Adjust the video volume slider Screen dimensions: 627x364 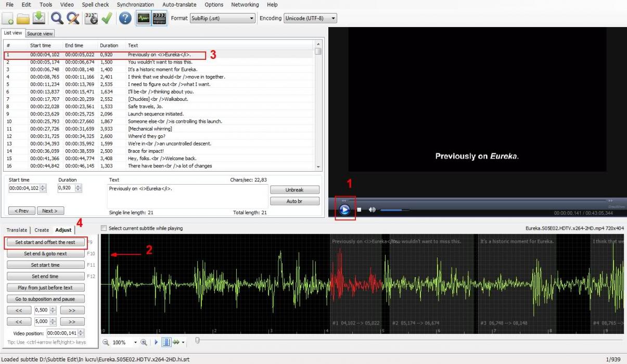pyautogui.click(x=394, y=210)
